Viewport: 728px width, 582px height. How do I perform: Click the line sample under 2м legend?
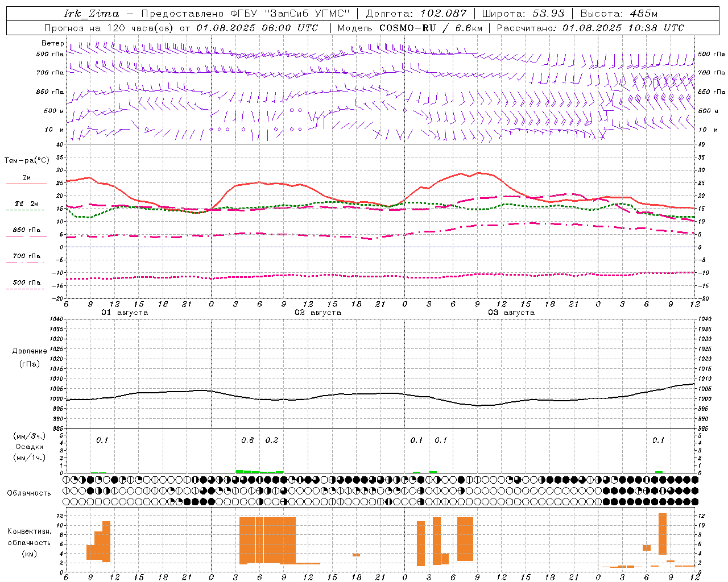(26, 184)
